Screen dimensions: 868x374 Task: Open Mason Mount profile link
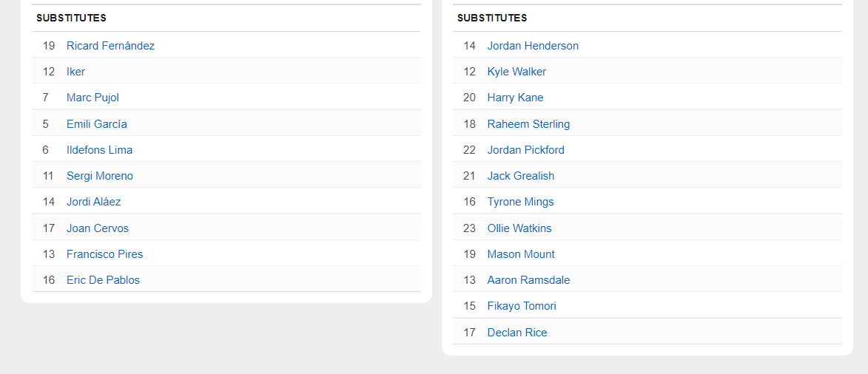(521, 254)
